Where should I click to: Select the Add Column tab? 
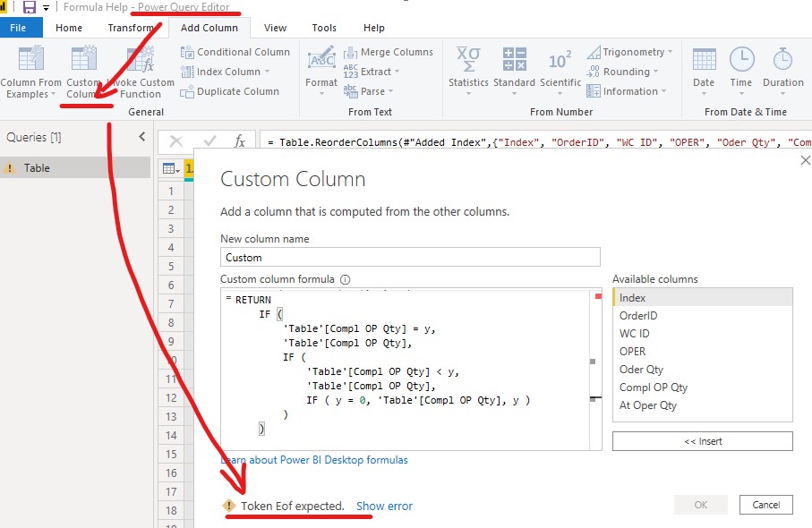pos(209,28)
